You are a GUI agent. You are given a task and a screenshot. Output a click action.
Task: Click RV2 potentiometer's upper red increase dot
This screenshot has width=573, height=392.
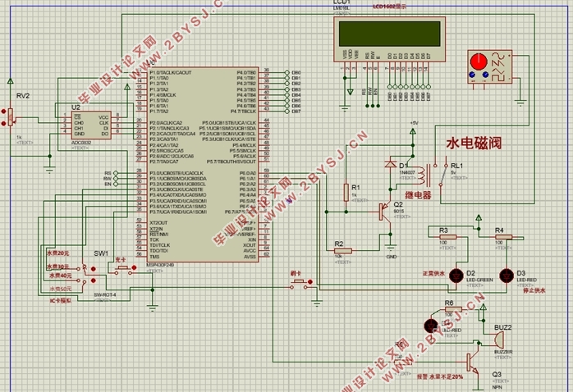click(x=3, y=111)
